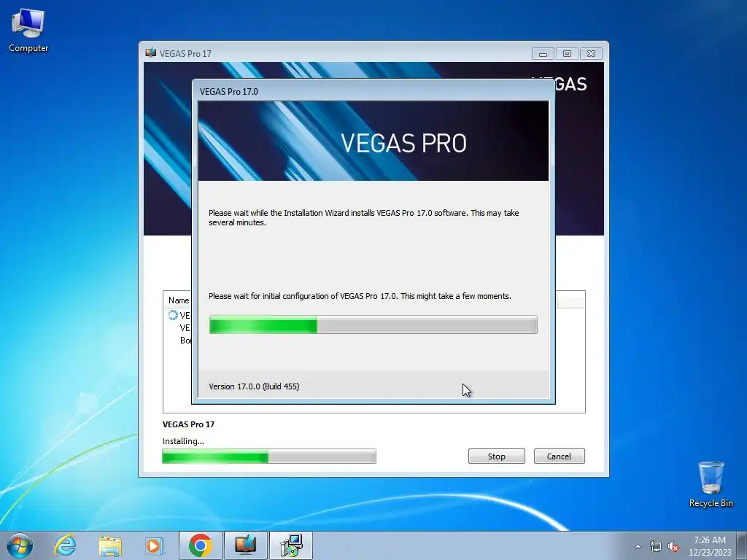The width and height of the screenshot is (747, 560).
Task: Click the Show Desktop strip
Action: (743, 545)
